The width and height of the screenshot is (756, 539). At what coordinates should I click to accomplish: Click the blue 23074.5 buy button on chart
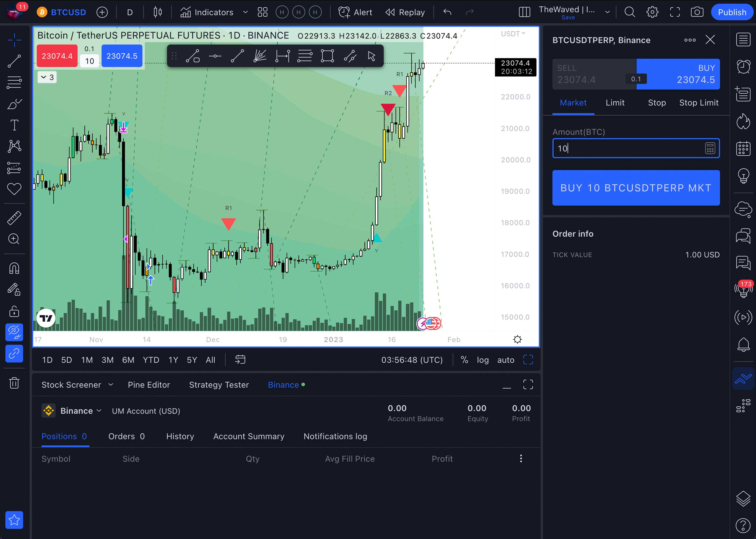tap(122, 56)
